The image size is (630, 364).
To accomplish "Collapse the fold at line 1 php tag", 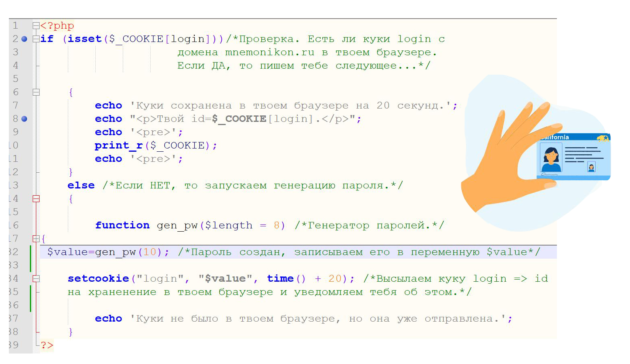I will pyautogui.click(x=36, y=26).
